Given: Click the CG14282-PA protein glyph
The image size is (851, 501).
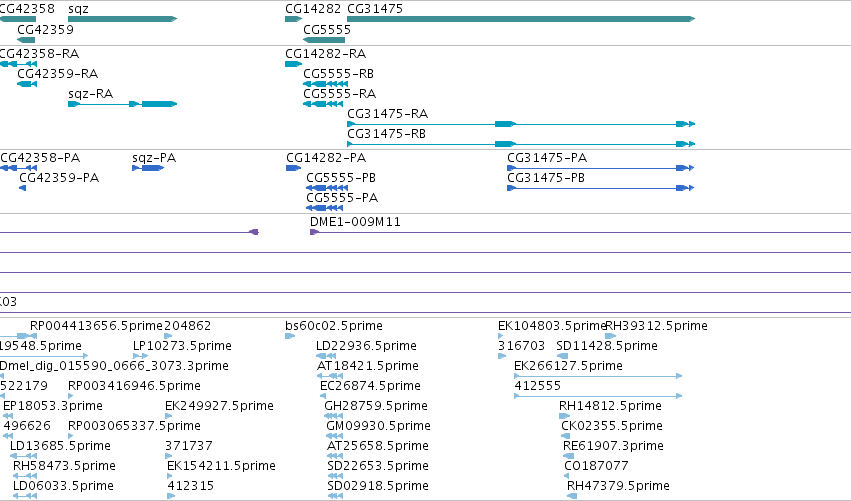Looking at the screenshot, I should (x=294, y=168).
